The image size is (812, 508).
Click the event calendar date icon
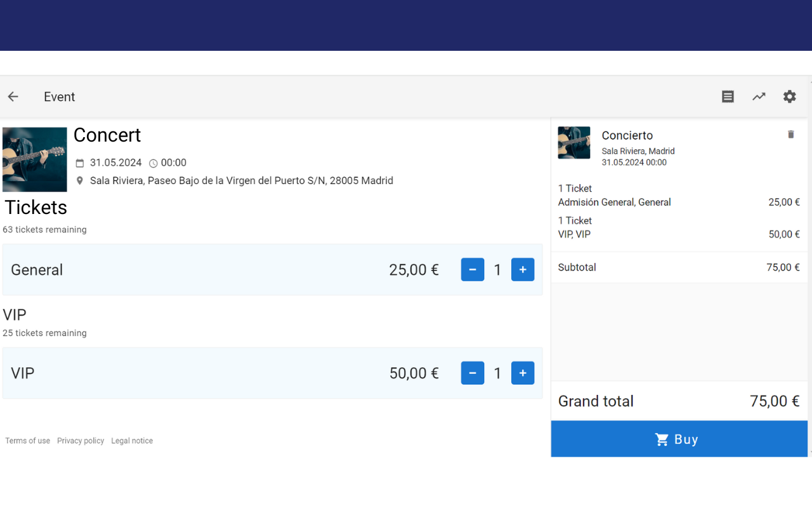[80, 163]
